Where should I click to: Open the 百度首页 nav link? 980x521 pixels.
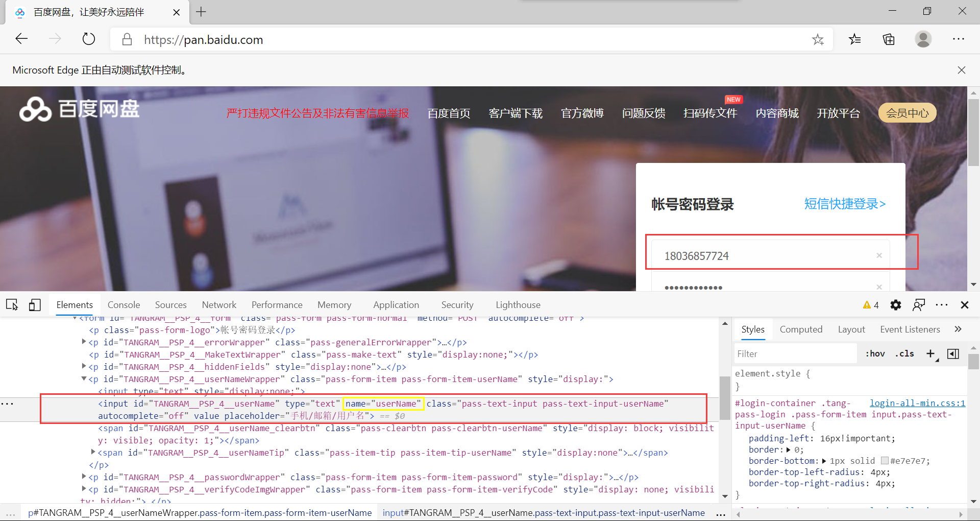[x=449, y=113]
